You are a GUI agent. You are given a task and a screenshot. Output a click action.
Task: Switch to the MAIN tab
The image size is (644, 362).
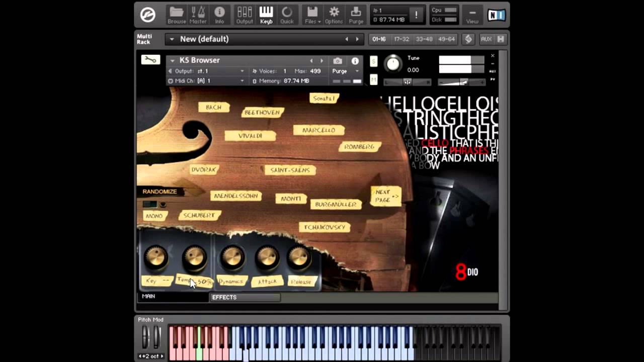(173, 297)
